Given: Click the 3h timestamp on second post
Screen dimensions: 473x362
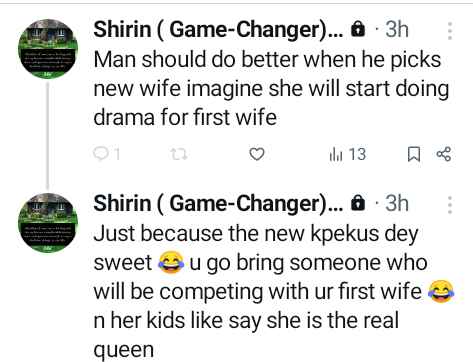Looking at the screenshot, I should pyautogui.click(x=397, y=203).
